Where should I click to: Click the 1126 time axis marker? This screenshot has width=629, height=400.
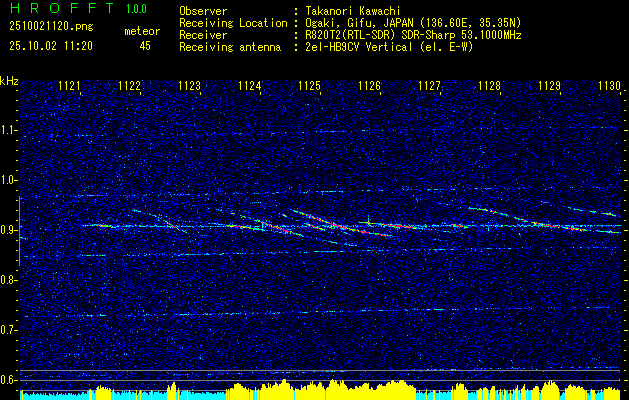pyautogui.click(x=369, y=85)
